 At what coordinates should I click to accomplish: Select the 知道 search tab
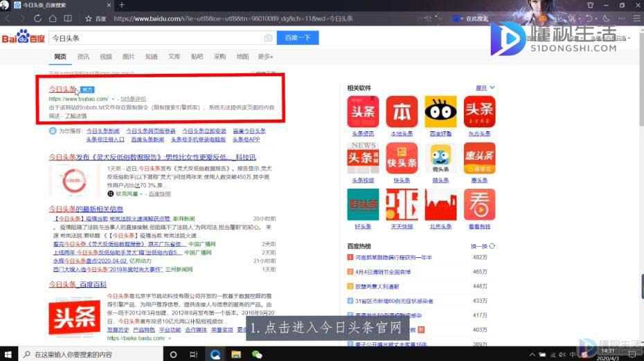pyautogui.click(x=152, y=57)
